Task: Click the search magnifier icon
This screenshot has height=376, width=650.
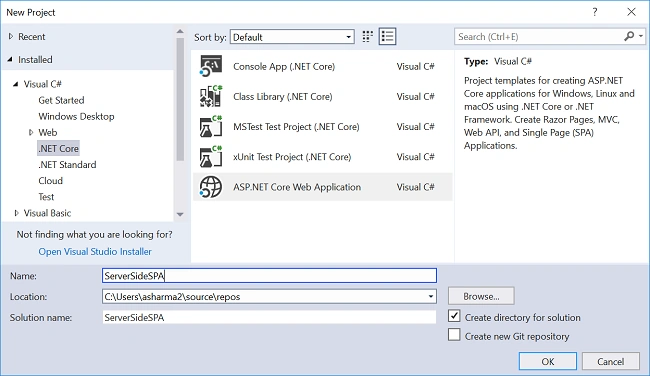Action: pyautogui.click(x=629, y=36)
